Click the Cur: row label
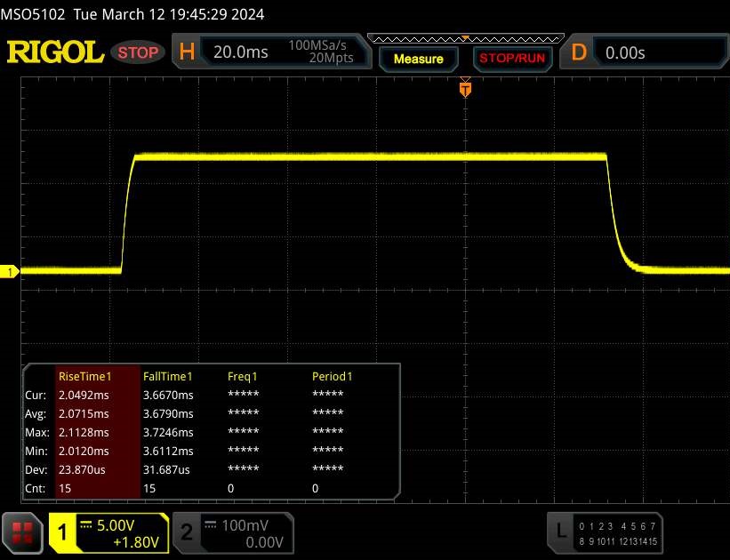 pos(36,396)
